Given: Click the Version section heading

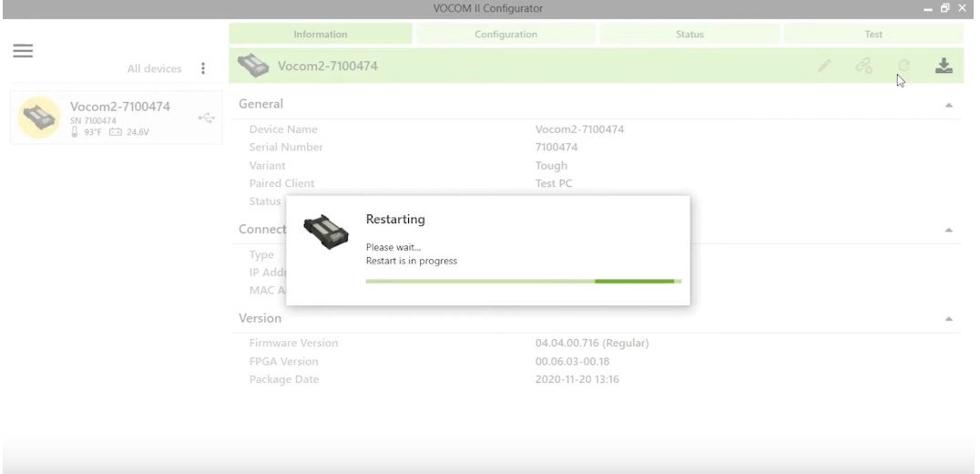Looking at the screenshot, I should click(260, 318).
